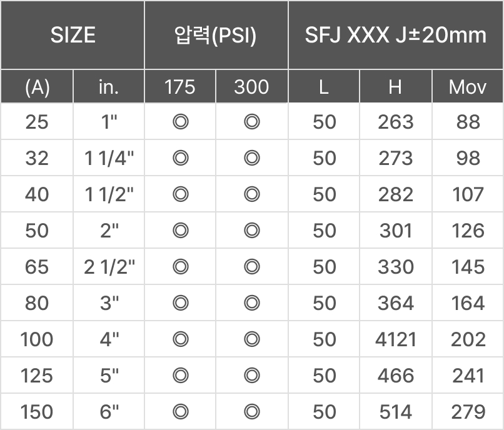Viewport: 504px width, 430px height.
Task: Click the H value 4121 cell
Action: point(395,340)
